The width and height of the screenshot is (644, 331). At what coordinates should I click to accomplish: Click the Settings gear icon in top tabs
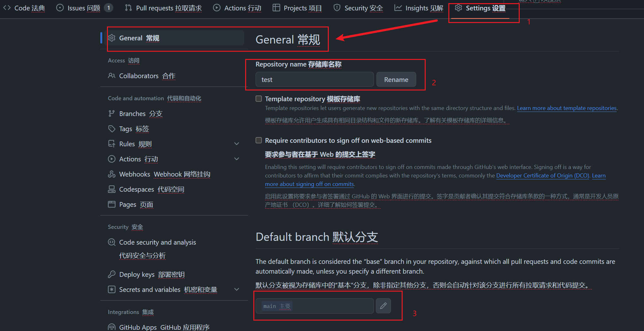(x=458, y=8)
